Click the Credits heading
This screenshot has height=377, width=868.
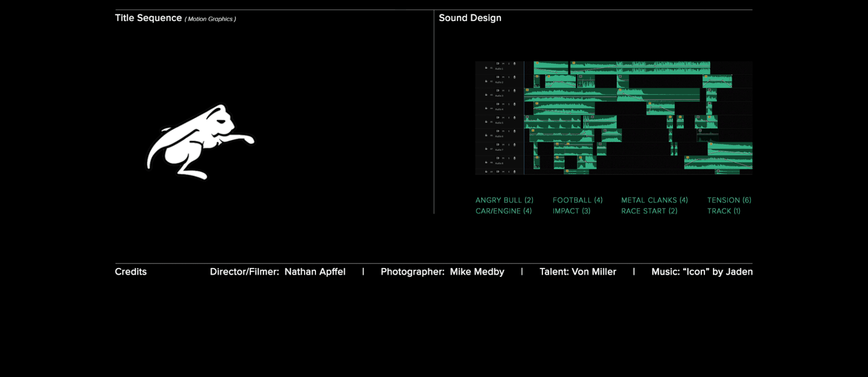(131, 272)
